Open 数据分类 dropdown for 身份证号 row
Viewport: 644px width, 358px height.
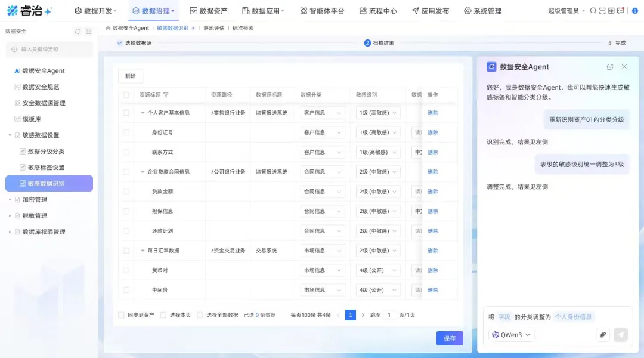pyautogui.click(x=323, y=132)
